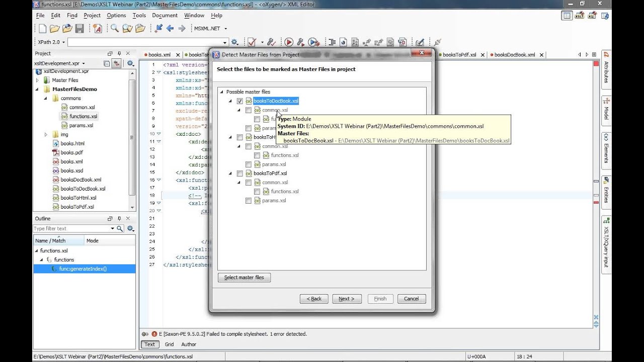Check params.xsl under booksToPdf.xsl

248,201
